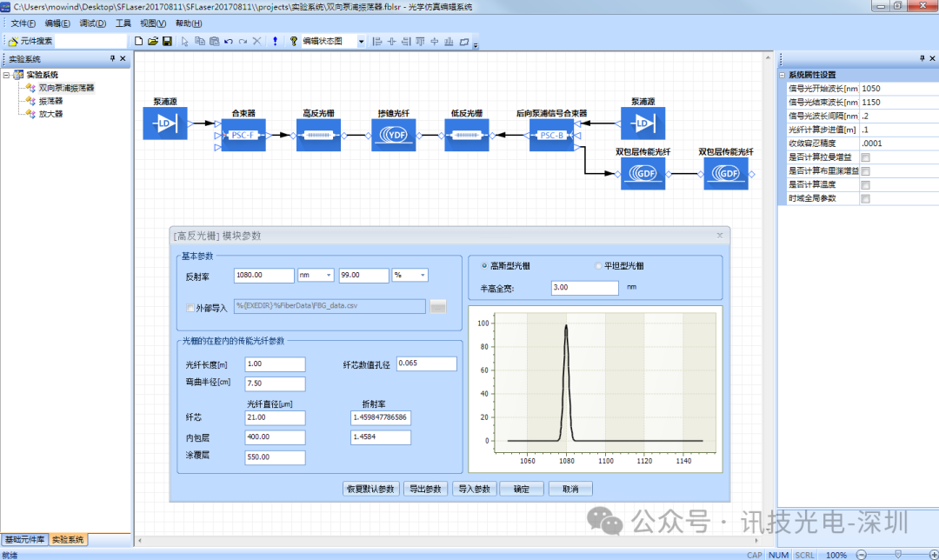Viewport: 939px width, 560px height.
Task: Select the high-reflection grating block
Action: 318,135
